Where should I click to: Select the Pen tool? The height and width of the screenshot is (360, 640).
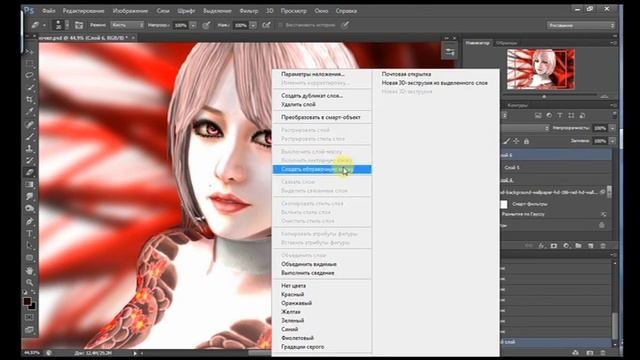click(x=29, y=222)
